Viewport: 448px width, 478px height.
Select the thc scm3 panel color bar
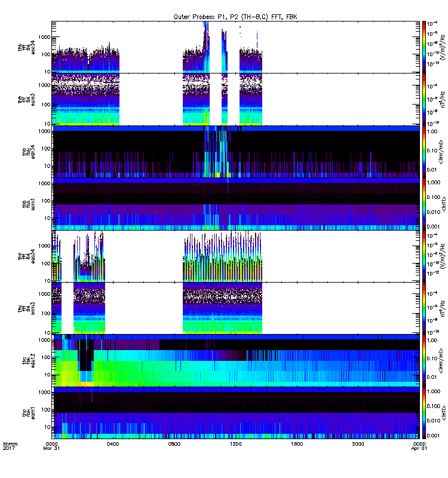point(424,308)
